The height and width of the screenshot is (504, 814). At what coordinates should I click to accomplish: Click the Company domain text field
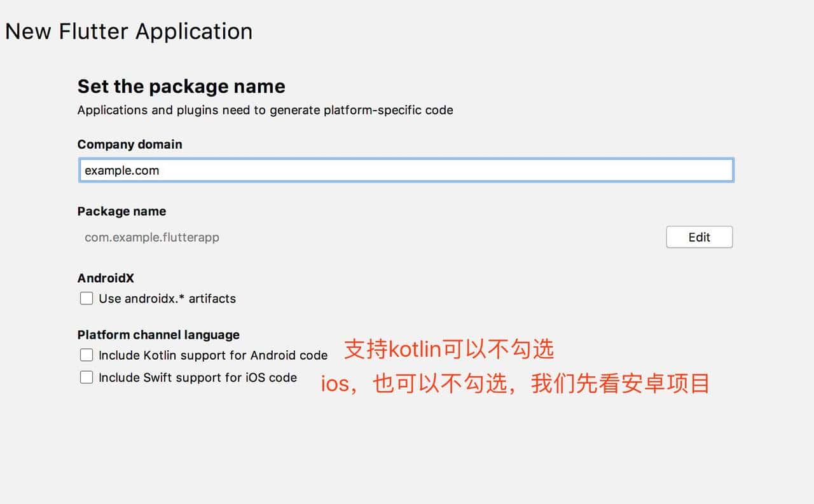click(406, 170)
